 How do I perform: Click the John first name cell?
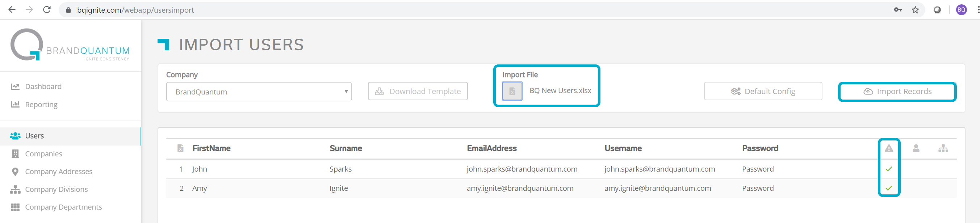pyautogui.click(x=199, y=169)
